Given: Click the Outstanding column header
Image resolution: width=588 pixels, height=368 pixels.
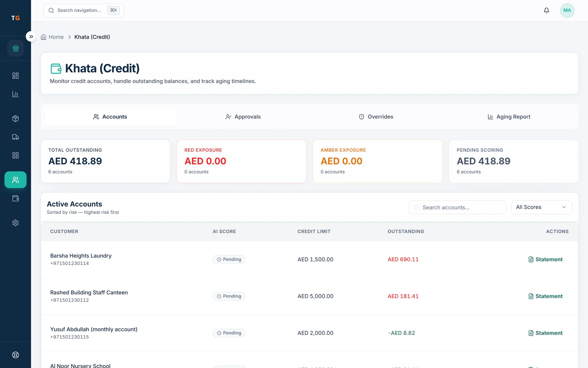Looking at the screenshot, I should pos(406,232).
